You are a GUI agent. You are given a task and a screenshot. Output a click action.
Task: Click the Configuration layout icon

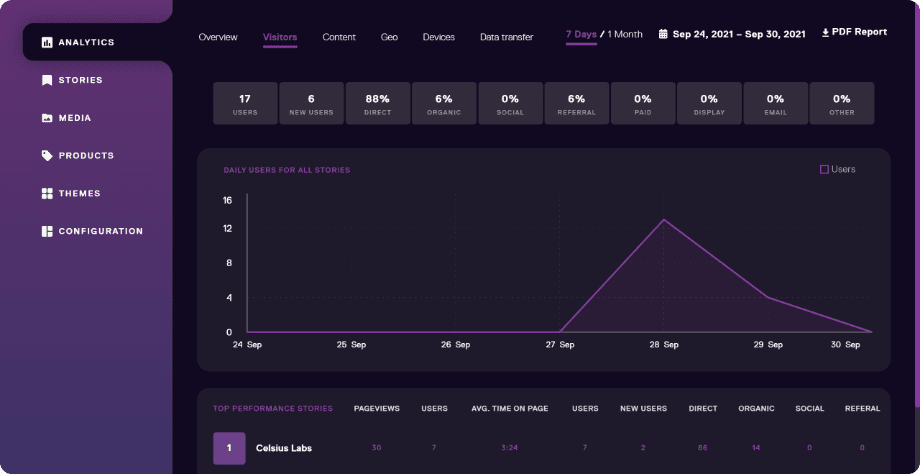pyautogui.click(x=47, y=232)
